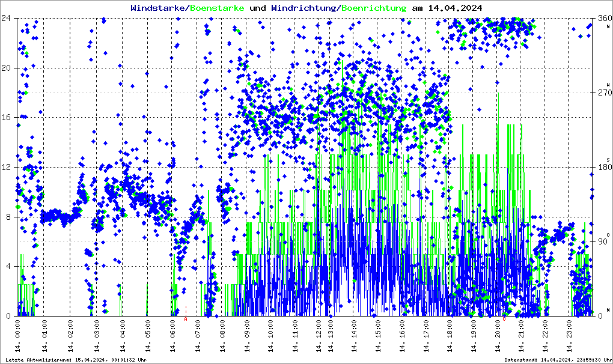This screenshot has height=364, width=613.
Task: Click the 14. 04:00 time axis label
Action: coord(123,336)
